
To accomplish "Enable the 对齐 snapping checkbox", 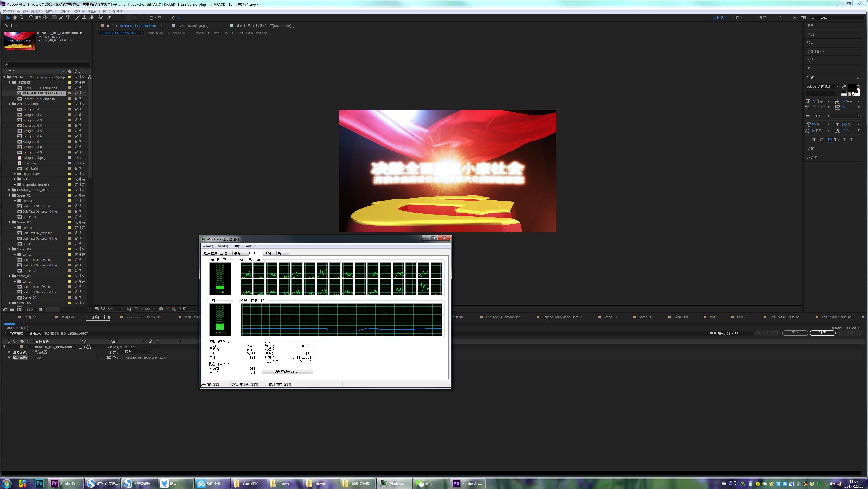I will click(x=151, y=18).
